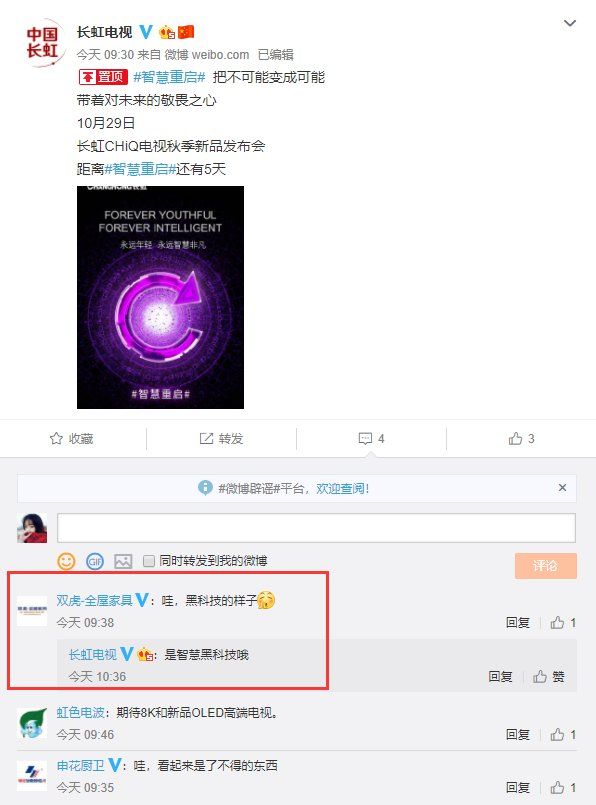The height and width of the screenshot is (805, 596).
Task: Attach a picture with the image icon
Action: (x=123, y=561)
